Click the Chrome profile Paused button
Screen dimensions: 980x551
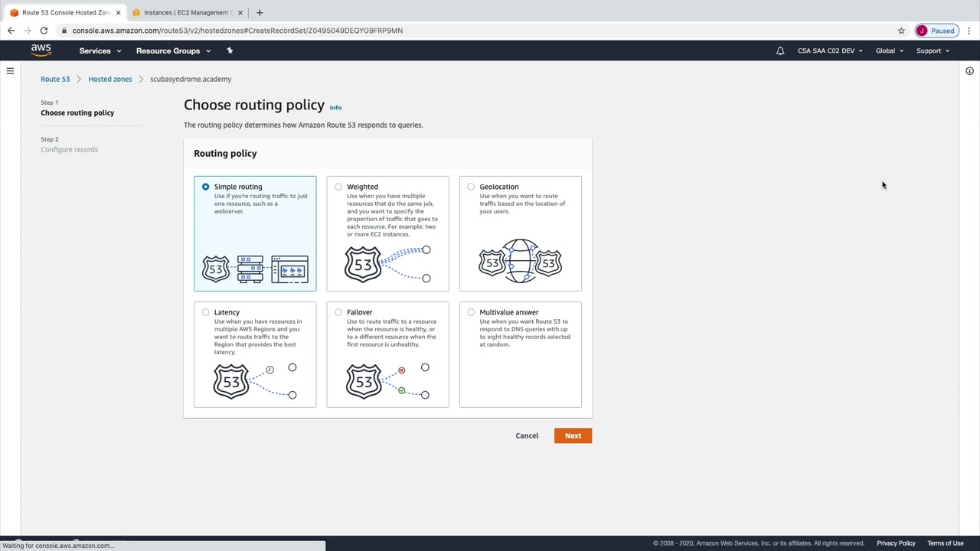pyautogui.click(x=936, y=31)
